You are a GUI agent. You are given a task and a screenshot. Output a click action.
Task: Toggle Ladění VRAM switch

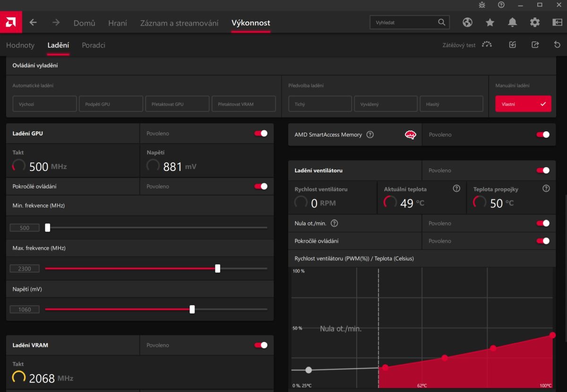point(261,345)
